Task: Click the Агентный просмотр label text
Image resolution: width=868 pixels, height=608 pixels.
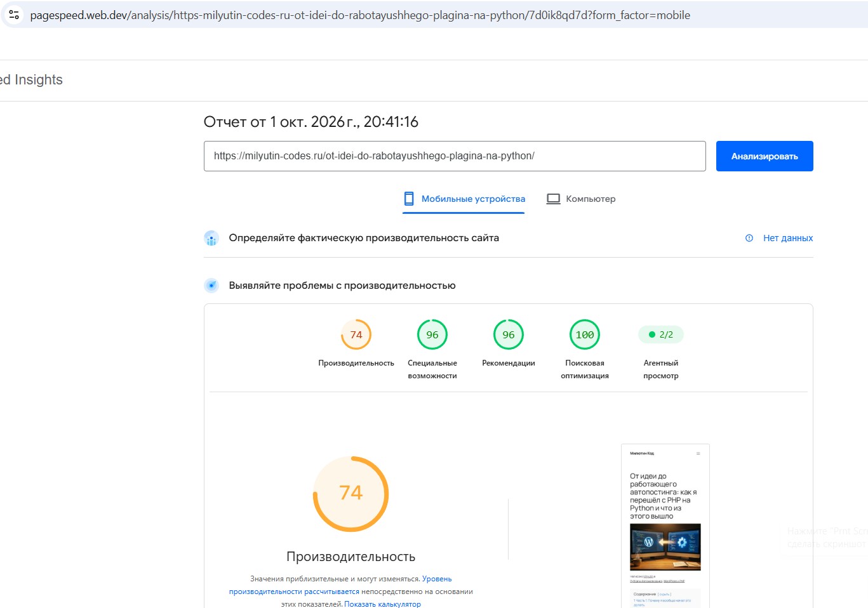Action: 661,369
